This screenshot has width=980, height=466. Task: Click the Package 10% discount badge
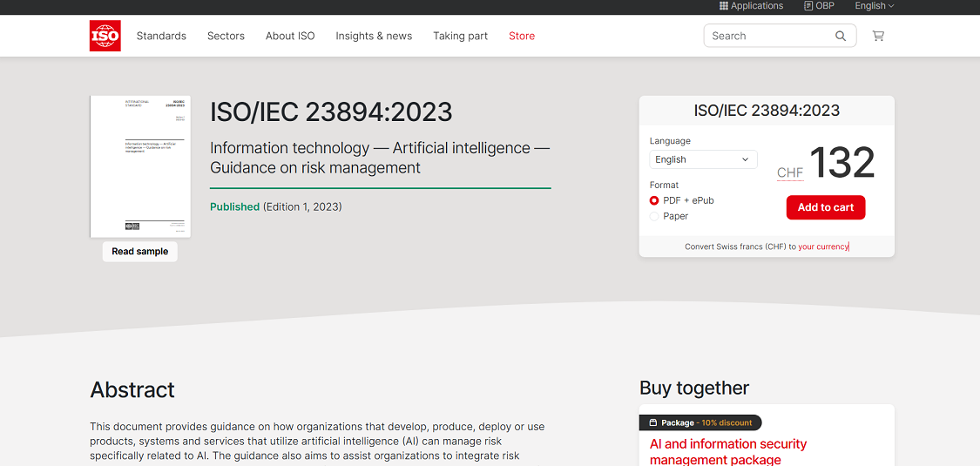click(700, 423)
